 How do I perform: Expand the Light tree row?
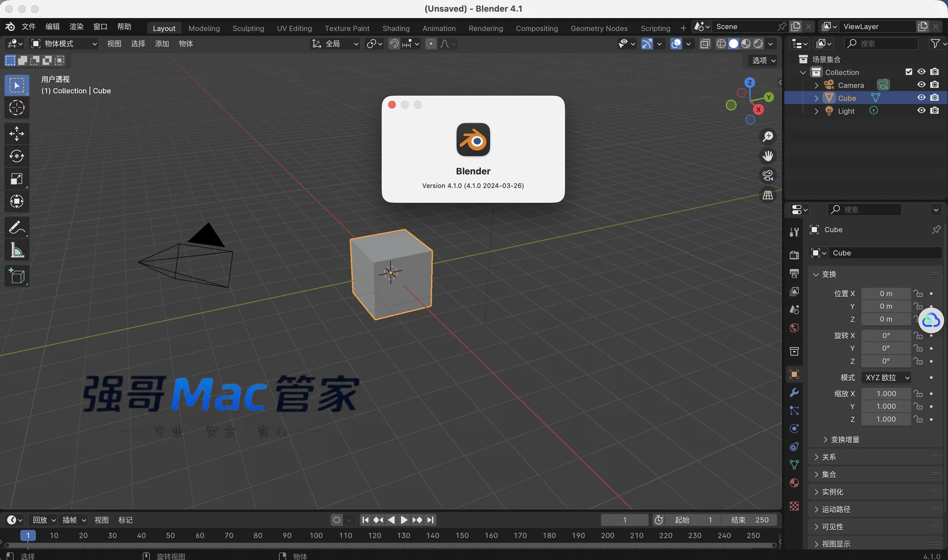point(817,112)
